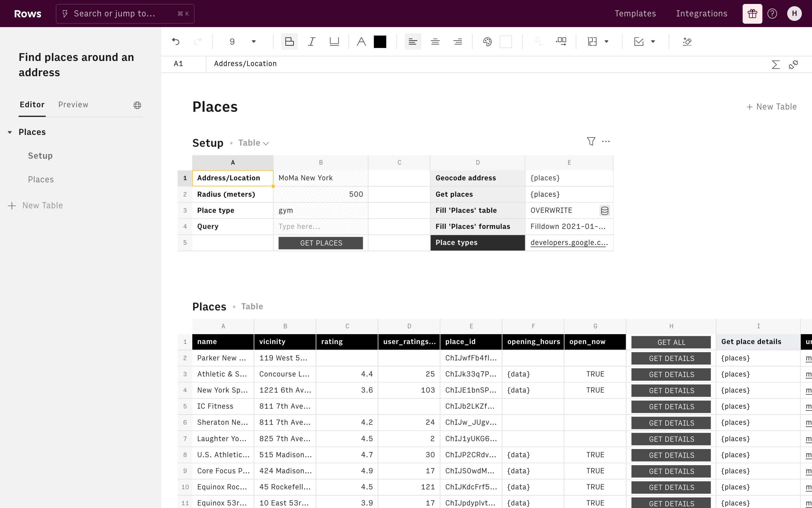The width and height of the screenshot is (812, 508).
Task: Click the clear formatting eraser icon
Action: pos(687,42)
